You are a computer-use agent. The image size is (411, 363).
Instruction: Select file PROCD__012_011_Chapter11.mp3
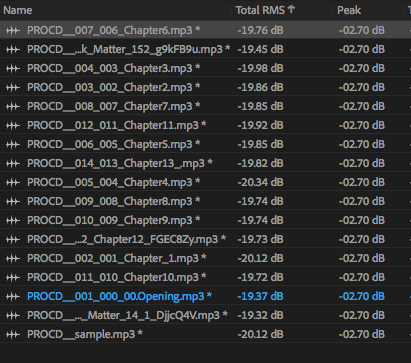(117, 125)
